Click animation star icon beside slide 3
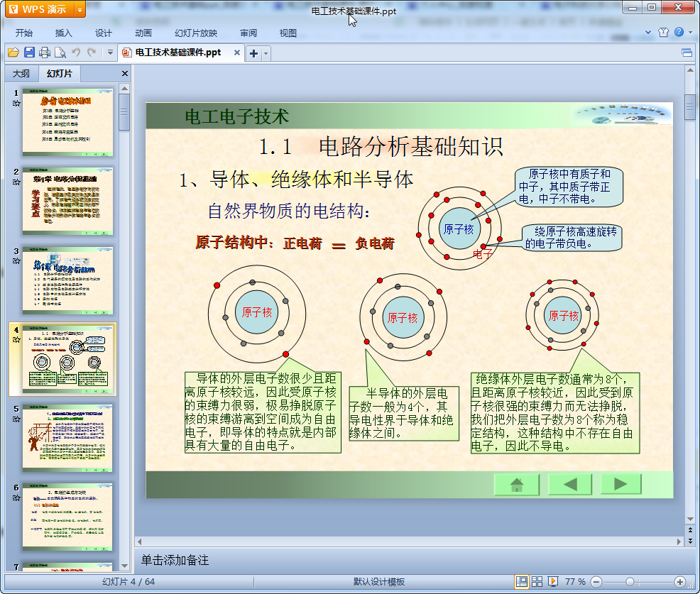Image resolution: width=700 pixels, height=594 pixels. tap(16, 261)
